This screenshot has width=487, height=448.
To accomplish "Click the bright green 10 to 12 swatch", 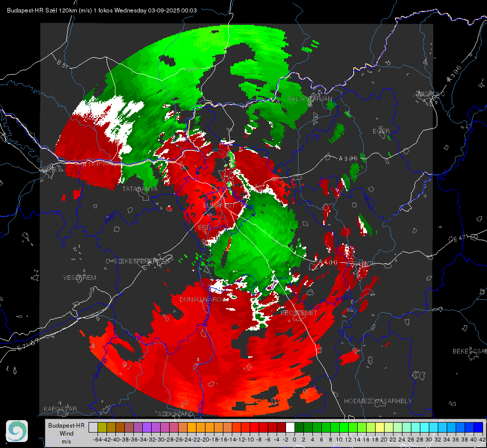I will [344, 428].
